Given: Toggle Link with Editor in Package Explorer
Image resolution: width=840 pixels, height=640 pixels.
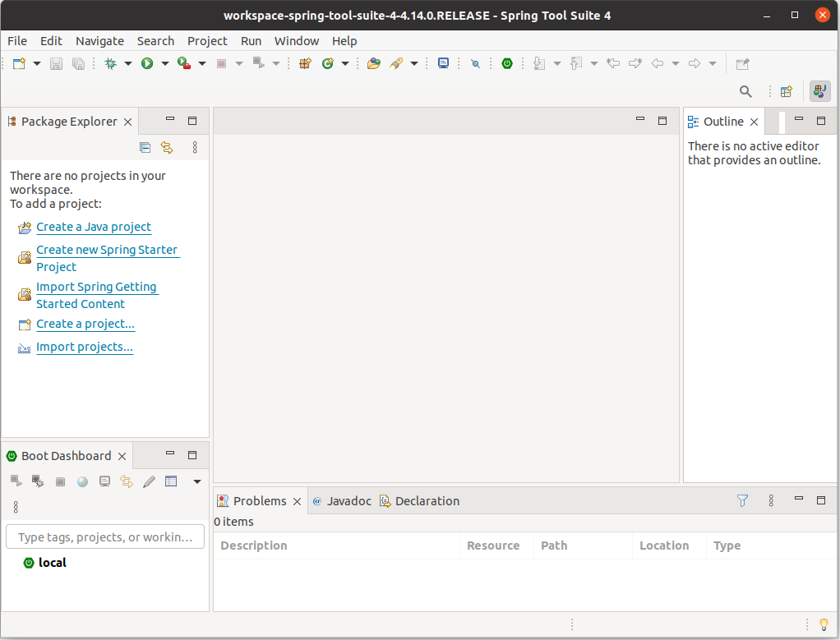Looking at the screenshot, I should (167, 147).
